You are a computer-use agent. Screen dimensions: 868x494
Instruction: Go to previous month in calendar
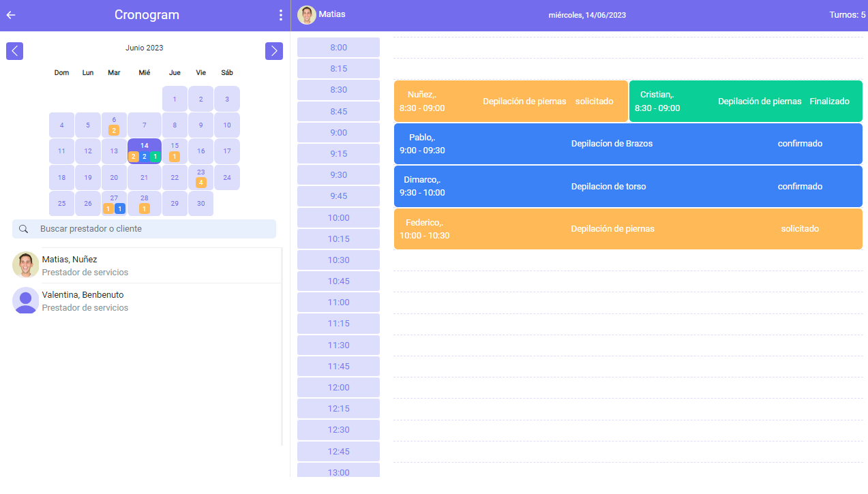point(15,50)
